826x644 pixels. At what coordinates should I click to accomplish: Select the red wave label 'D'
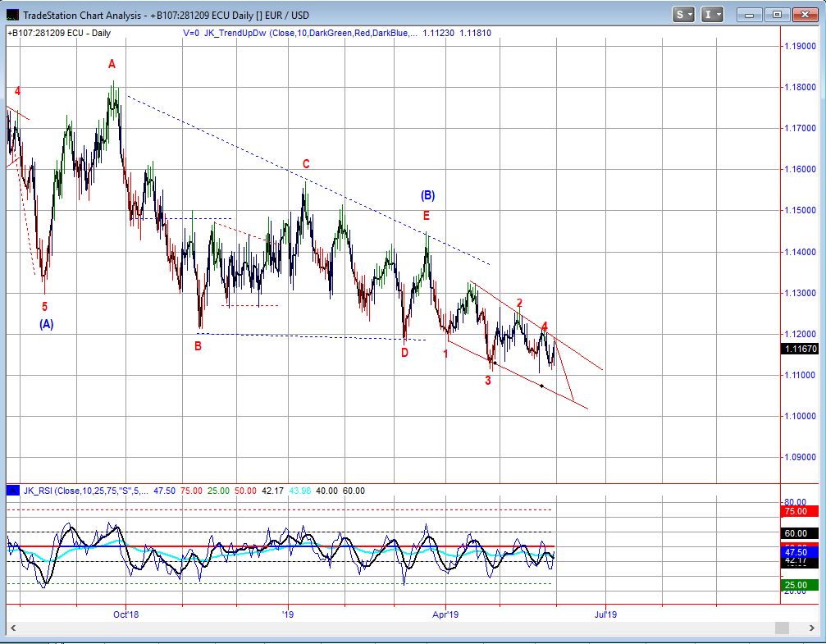[404, 353]
